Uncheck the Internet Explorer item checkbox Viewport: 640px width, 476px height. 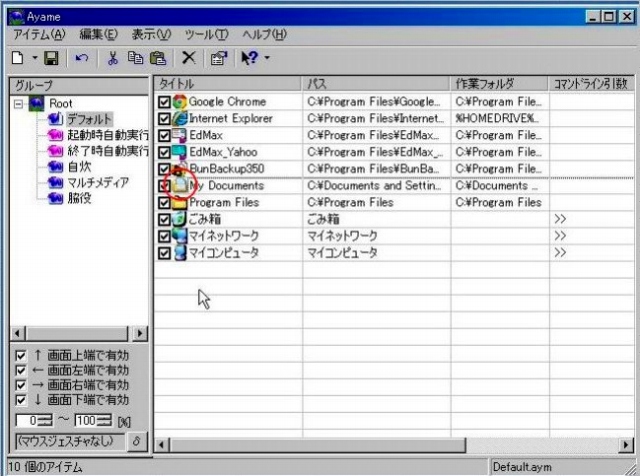[x=164, y=119]
